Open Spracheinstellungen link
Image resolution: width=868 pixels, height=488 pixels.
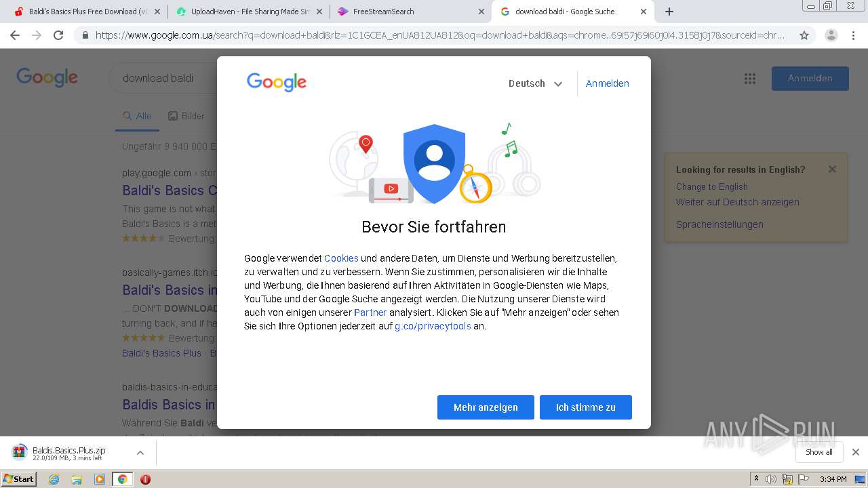coord(719,224)
